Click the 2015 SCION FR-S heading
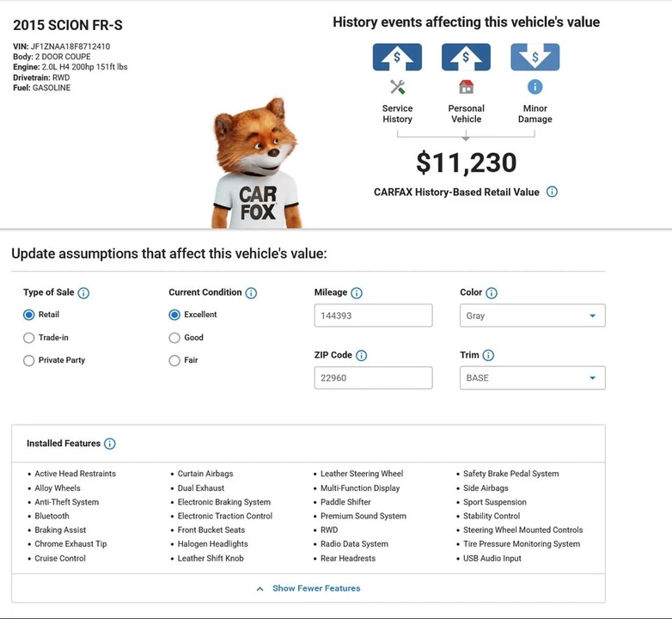The image size is (672, 619). pos(68,25)
